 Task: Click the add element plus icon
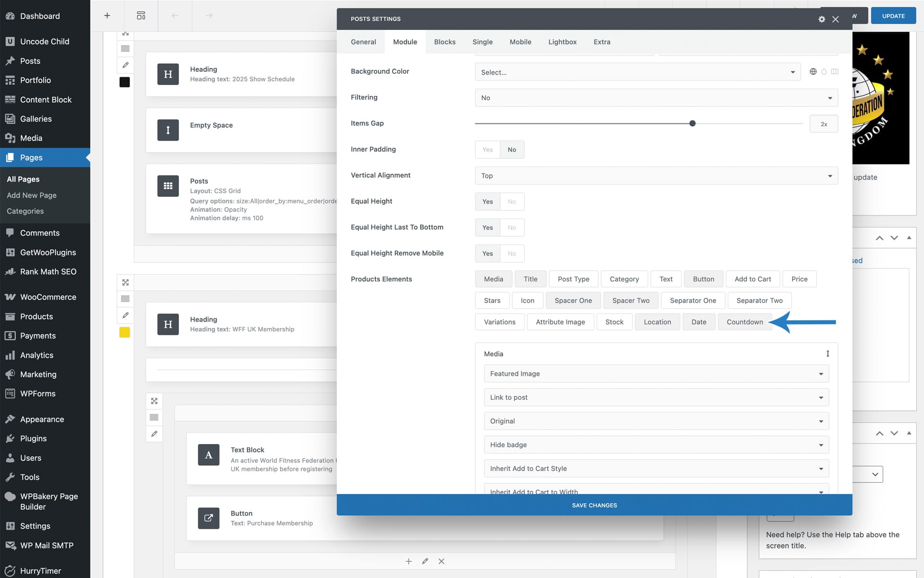107,16
